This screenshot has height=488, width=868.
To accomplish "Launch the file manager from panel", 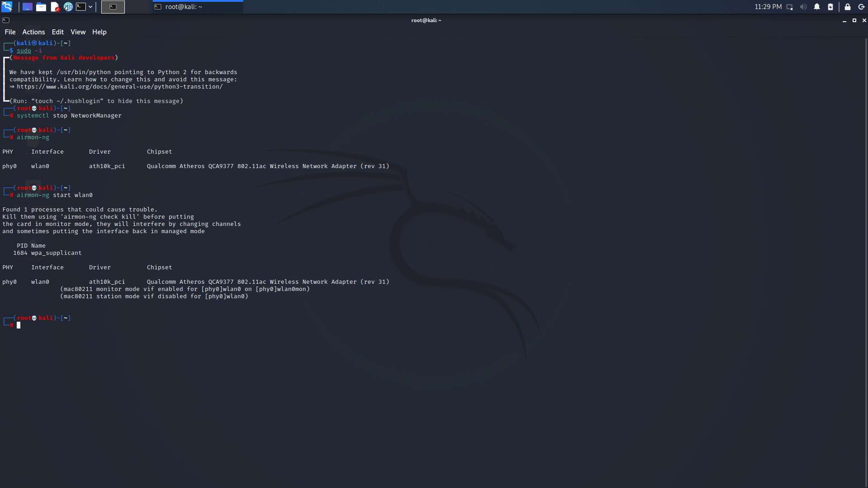I will [x=41, y=7].
